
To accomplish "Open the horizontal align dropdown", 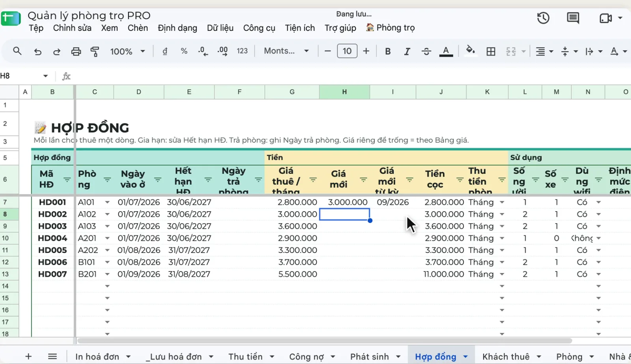I will [x=545, y=51].
